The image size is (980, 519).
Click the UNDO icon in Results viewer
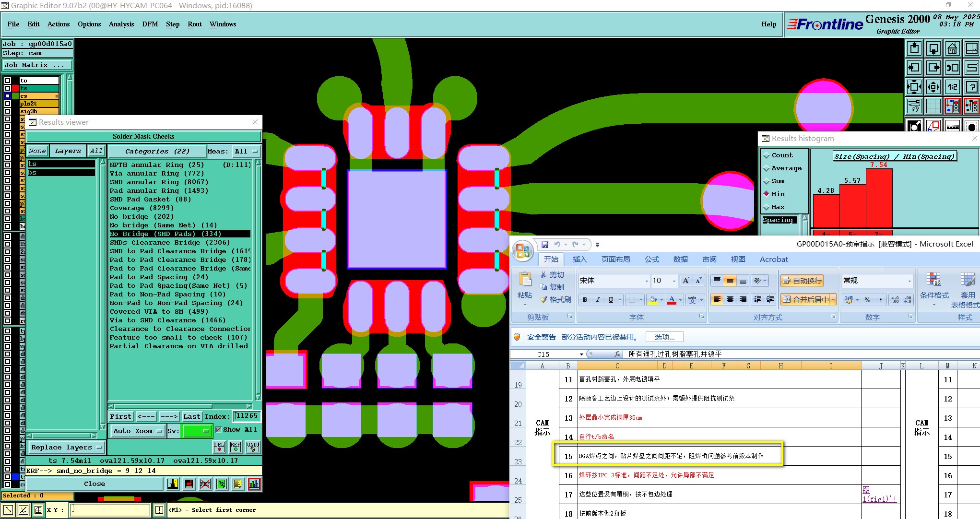point(253,447)
